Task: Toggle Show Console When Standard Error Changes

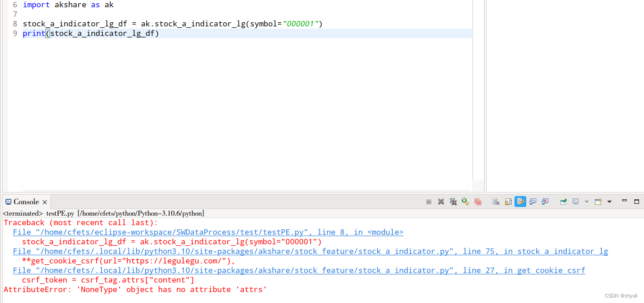Action: (545, 202)
